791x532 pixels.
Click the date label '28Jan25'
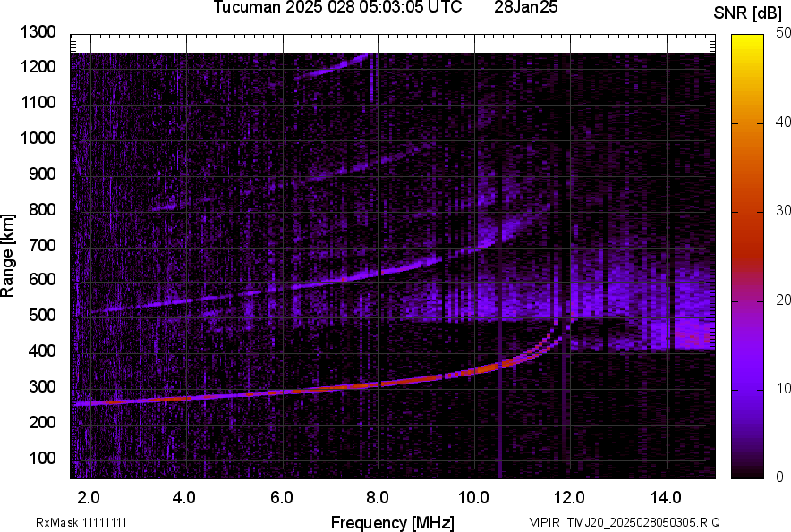(532, 8)
